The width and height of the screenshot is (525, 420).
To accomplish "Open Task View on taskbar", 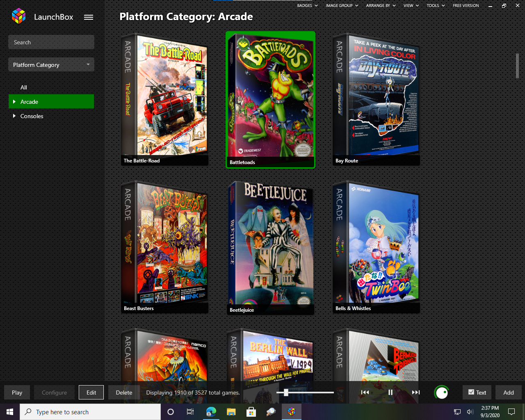I will pos(190,412).
